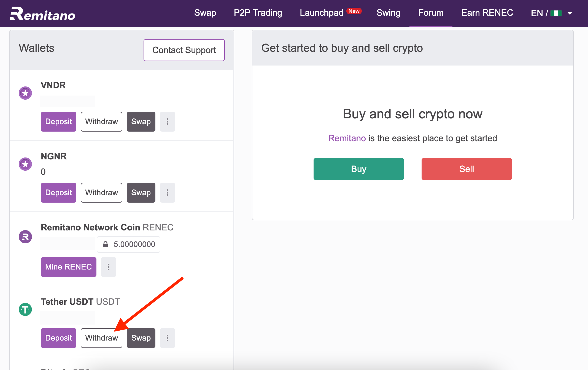The image size is (588, 370).
Task: Click the green Buy button
Action: (x=359, y=169)
